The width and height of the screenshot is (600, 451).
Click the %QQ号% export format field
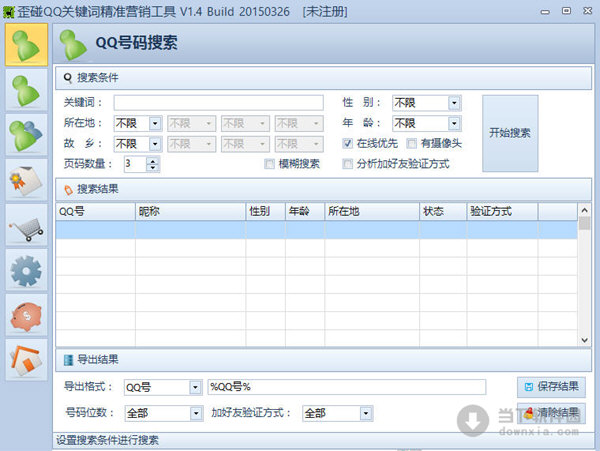tap(347, 387)
